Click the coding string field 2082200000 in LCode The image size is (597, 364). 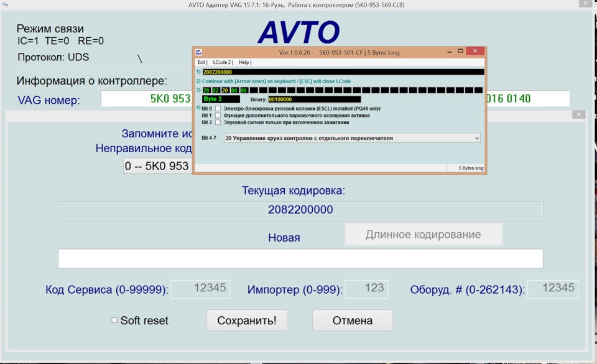tap(343, 72)
